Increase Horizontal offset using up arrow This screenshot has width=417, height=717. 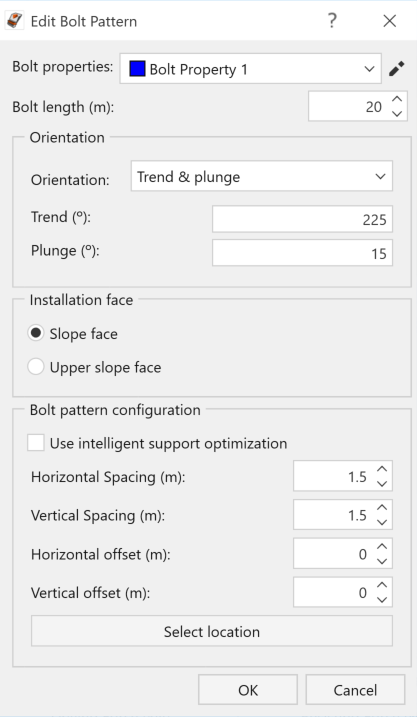coord(382,547)
